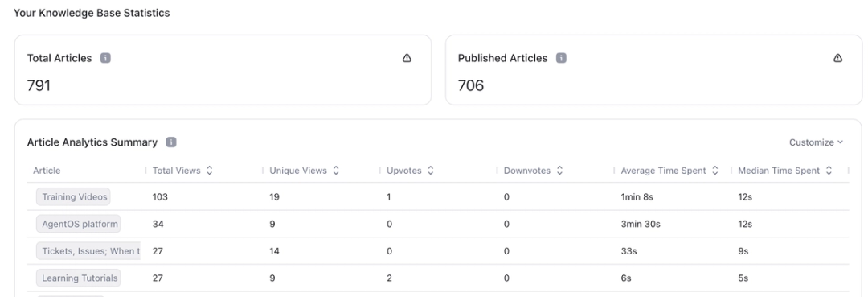Click info icon next to Published Articles
Image resolution: width=868 pixels, height=297 pixels.
click(x=561, y=58)
